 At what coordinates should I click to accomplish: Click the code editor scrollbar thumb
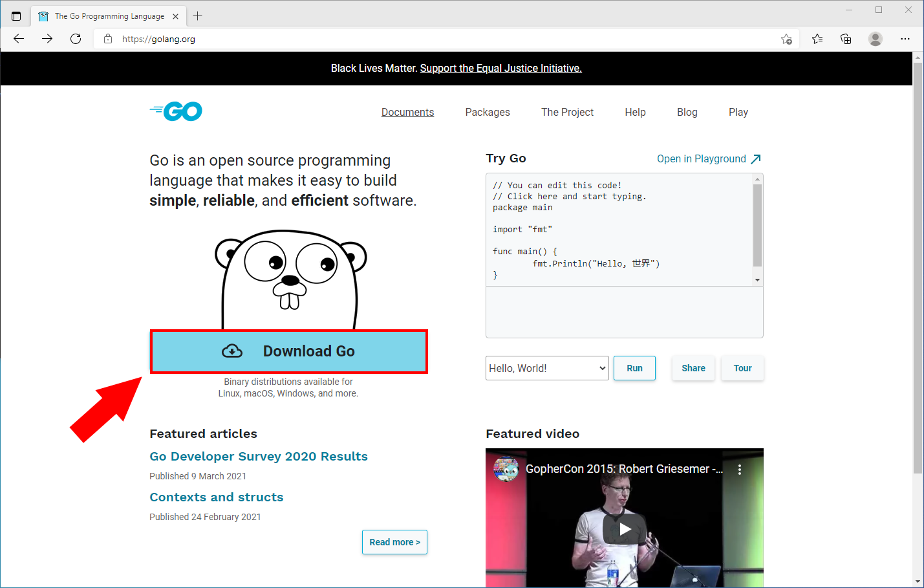tap(757, 225)
